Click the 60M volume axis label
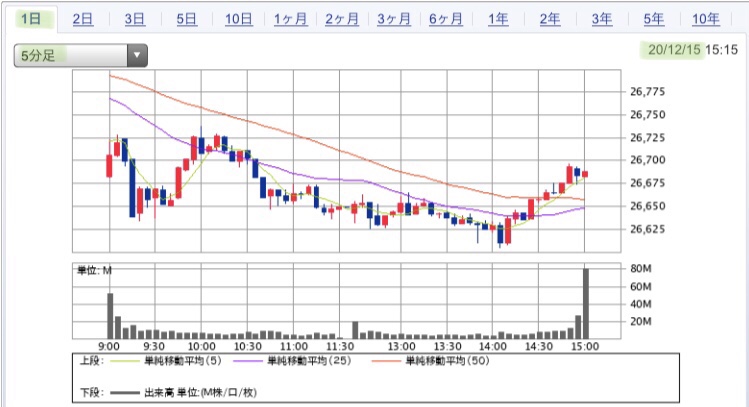Screen dimensions: 749x407 point(641,287)
